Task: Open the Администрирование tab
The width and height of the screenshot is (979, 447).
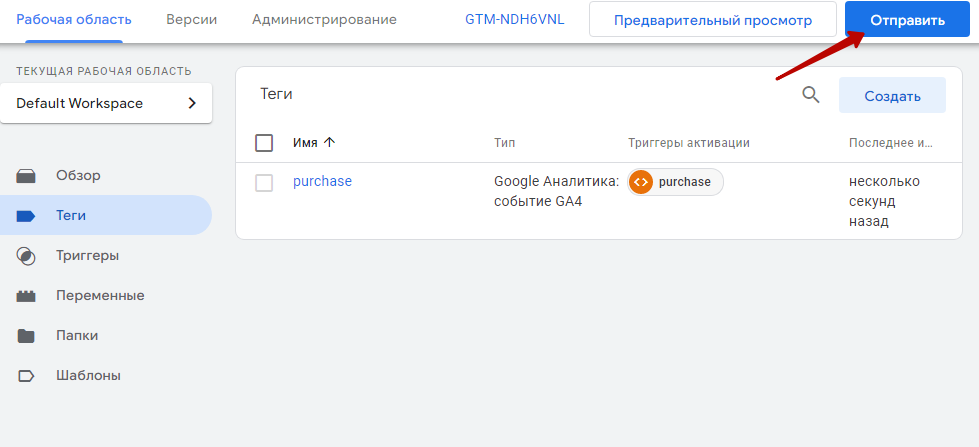Action: tap(324, 19)
